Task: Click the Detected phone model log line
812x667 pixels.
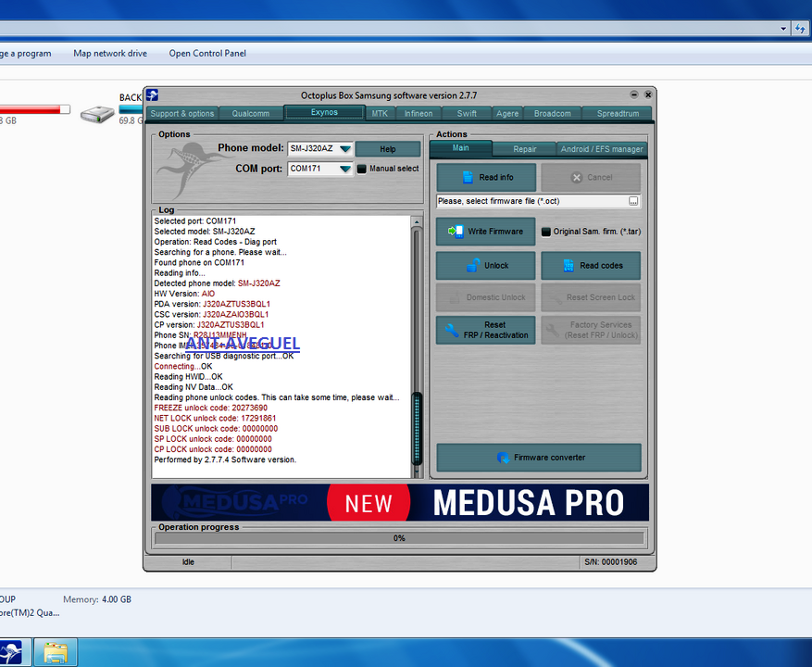Action: click(x=217, y=283)
